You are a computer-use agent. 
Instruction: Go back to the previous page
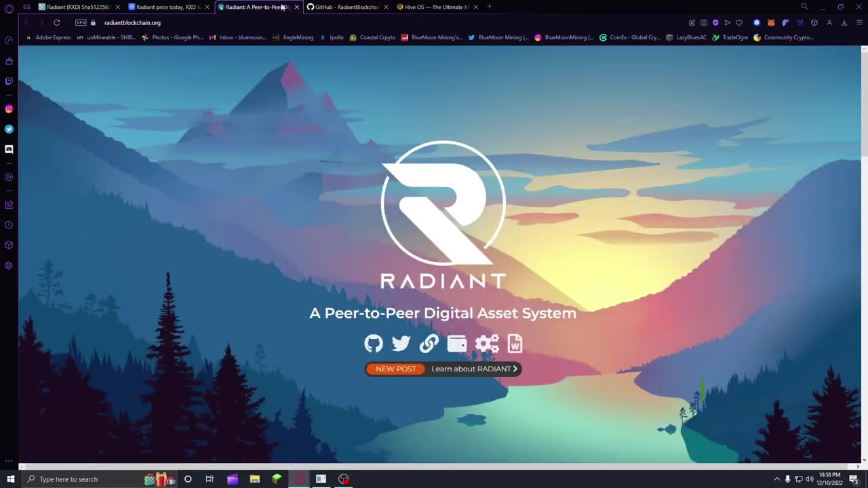26,22
